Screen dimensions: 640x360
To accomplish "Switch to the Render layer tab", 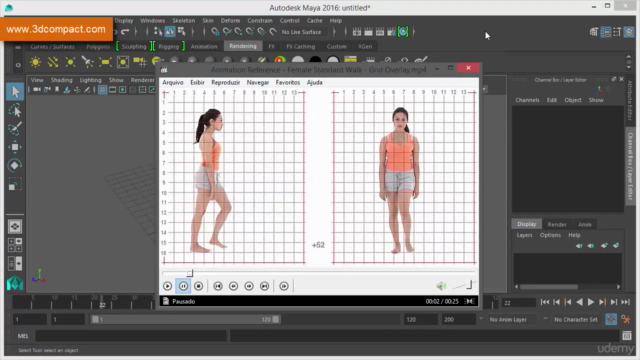I will pos(557,224).
